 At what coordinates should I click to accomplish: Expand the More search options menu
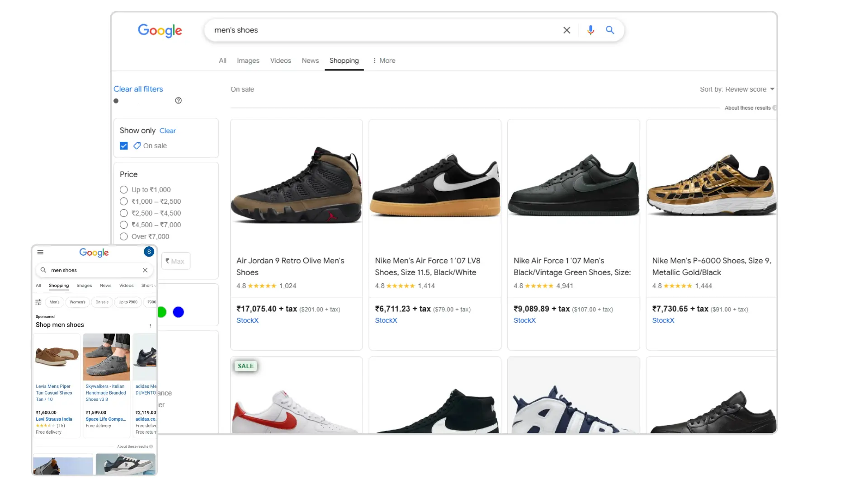tap(384, 61)
